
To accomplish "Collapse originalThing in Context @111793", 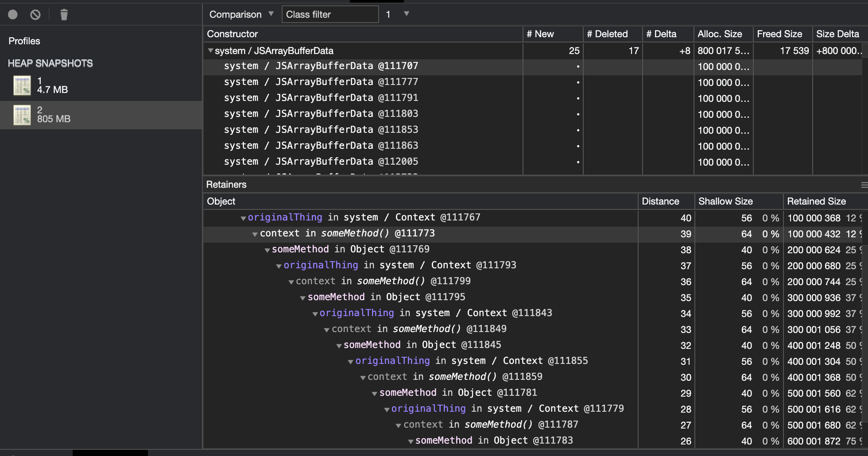I will point(279,266).
